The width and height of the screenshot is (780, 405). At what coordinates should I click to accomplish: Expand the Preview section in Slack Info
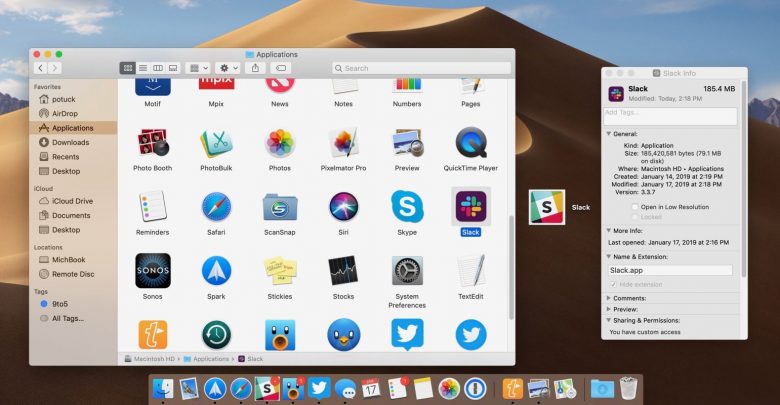(x=608, y=309)
